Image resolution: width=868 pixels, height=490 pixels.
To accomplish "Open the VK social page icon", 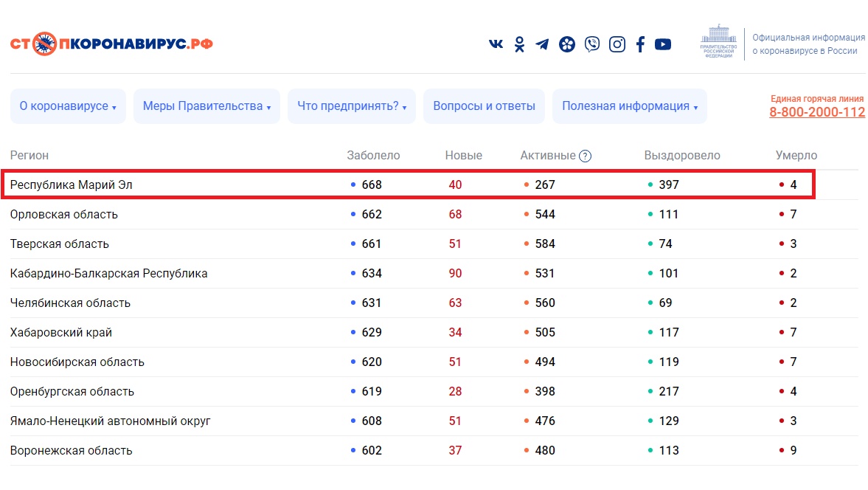I will [x=496, y=44].
